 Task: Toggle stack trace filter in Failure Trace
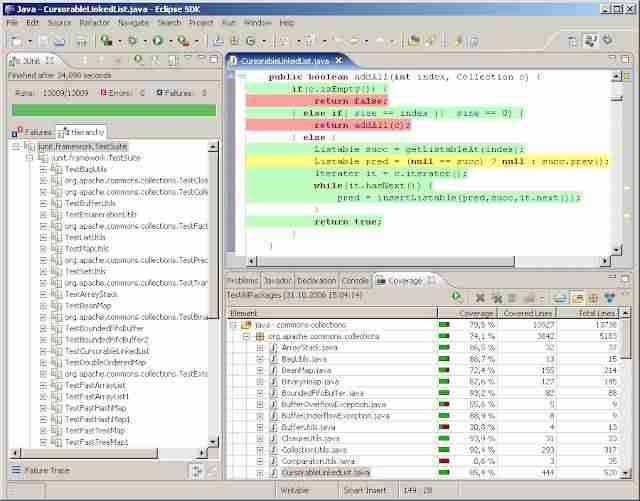pyautogui.click(x=196, y=471)
